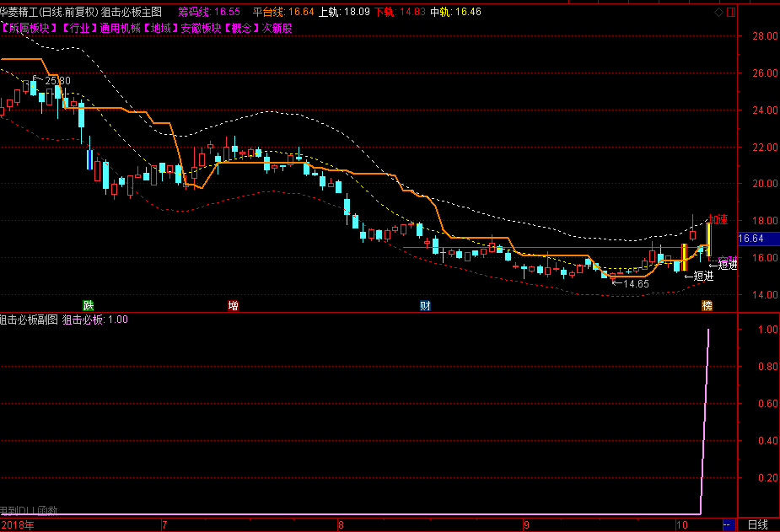Viewport: 780px width, 532px height.
Task: Click month 7 on the time axis
Action: pyautogui.click(x=164, y=525)
